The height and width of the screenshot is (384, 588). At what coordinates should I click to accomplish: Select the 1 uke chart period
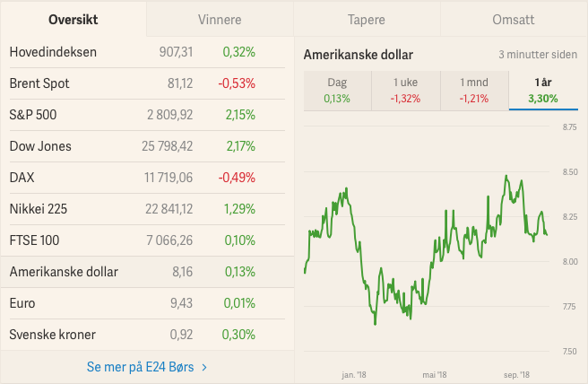[406, 91]
